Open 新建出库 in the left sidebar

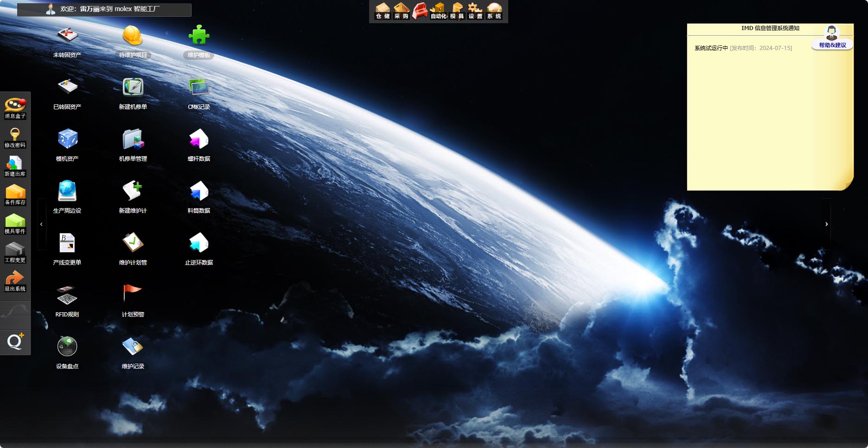15,166
